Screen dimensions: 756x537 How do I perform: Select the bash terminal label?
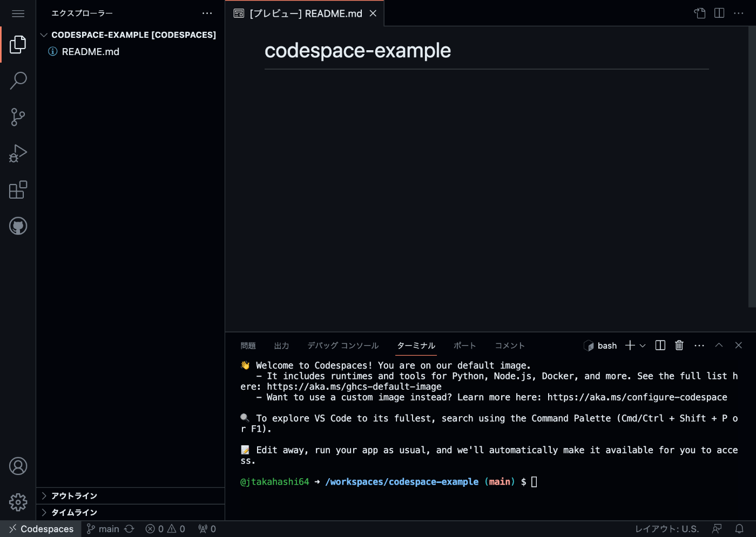click(600, 346)
